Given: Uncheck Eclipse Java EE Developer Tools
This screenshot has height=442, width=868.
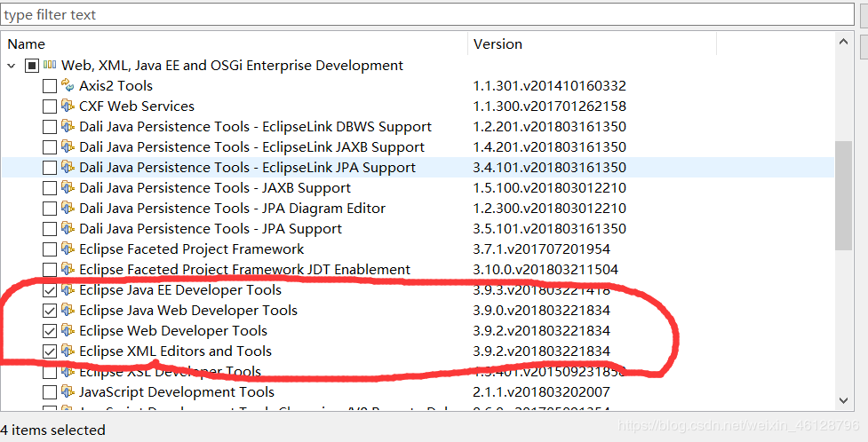Looking at the screenshot, I should (x=50, y=291).
